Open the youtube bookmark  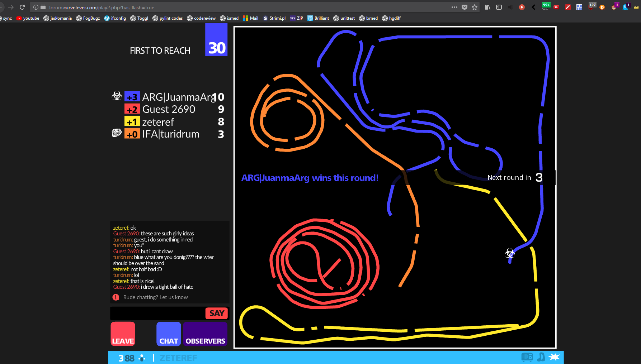28,18
